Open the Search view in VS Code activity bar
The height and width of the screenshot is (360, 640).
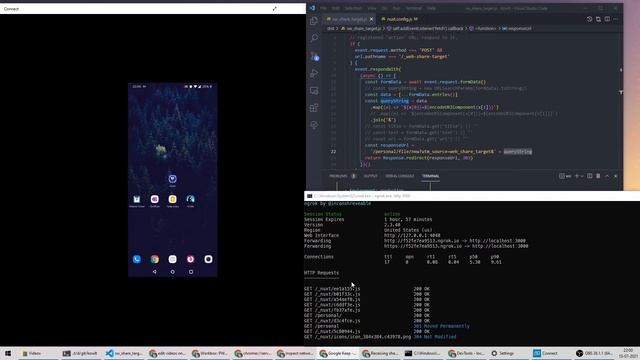click(x=314, y=38)
